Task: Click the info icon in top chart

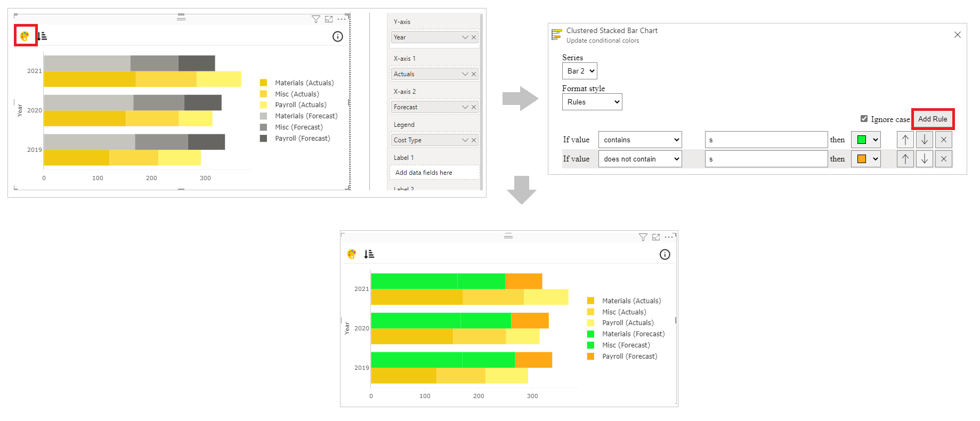Action: point(337,36)
